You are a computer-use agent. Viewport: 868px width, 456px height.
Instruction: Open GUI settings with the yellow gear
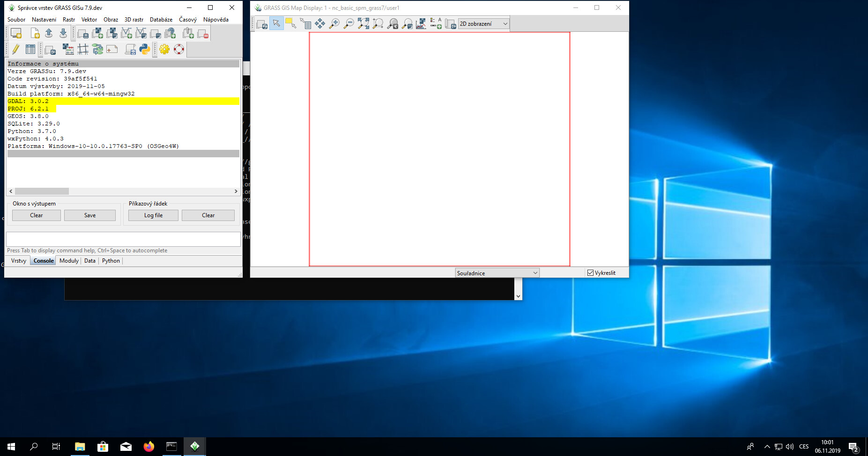coord(164,49)
